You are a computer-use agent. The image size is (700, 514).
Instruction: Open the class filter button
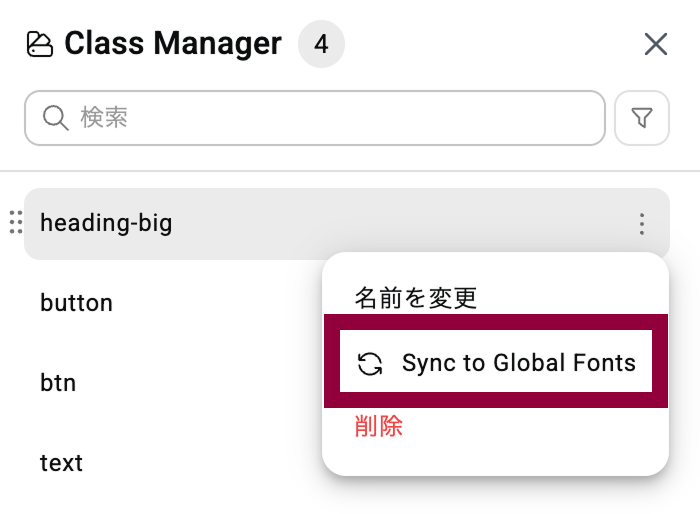coord(642,119)
